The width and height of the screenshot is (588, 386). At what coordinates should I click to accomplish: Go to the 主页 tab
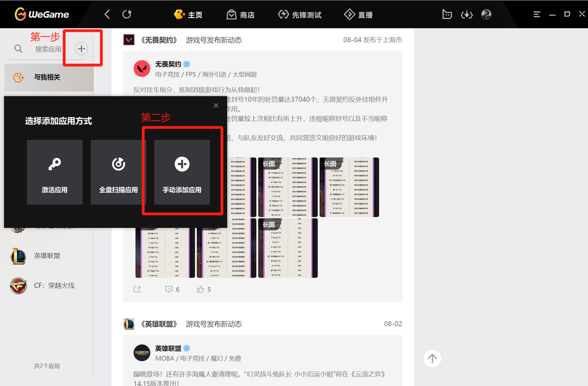[188, 15]
